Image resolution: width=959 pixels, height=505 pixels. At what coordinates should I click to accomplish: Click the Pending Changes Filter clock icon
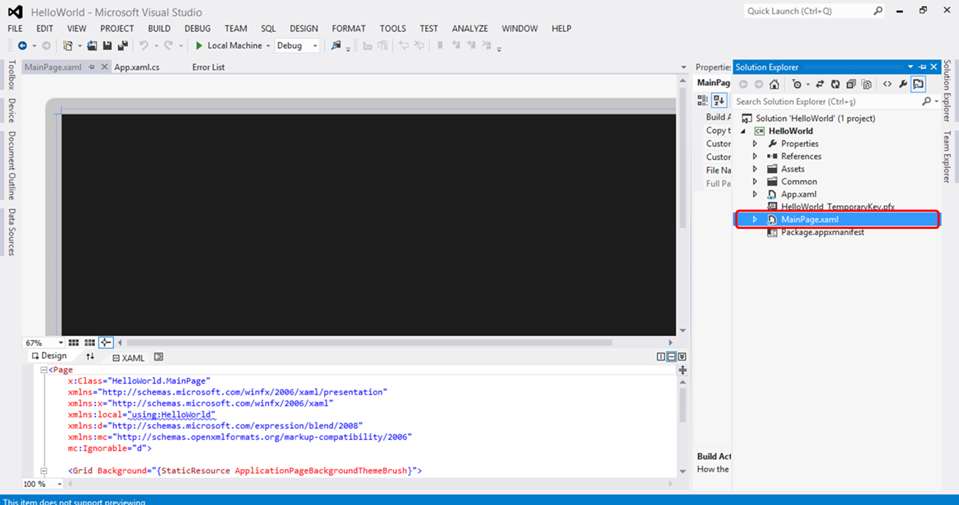tap(796, 84)
